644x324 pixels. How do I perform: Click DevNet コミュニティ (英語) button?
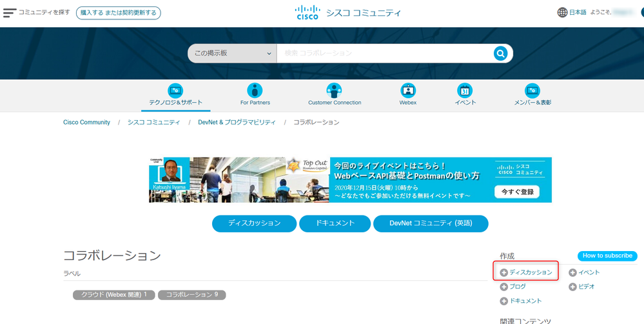pyautogui.click(x=431, y=223)
